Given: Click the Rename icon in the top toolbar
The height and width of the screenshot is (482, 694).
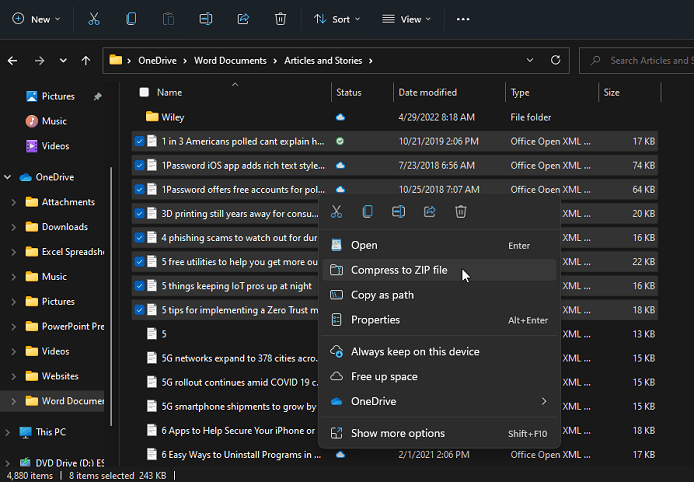Looking at the screenshot, I should point(206,19).
